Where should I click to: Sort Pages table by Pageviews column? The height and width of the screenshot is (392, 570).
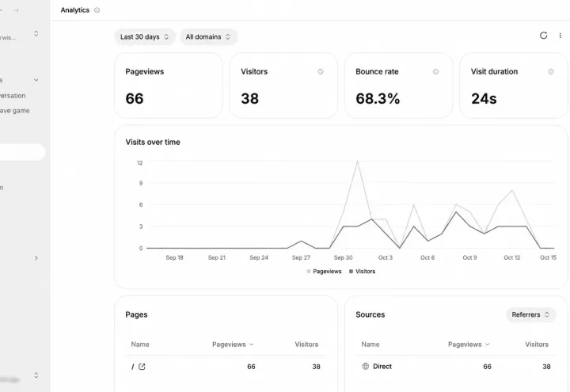click(x=233, y=344)
